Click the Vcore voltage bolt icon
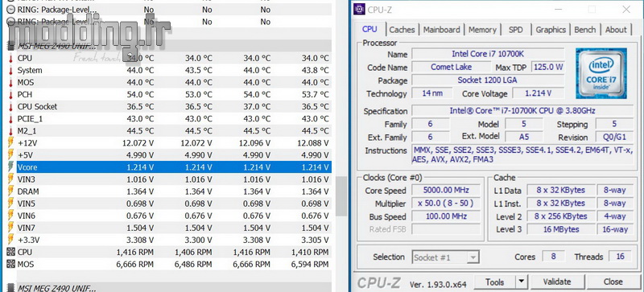Image resolution: width=644 pixels, height=292 pixels. [10, 167]
